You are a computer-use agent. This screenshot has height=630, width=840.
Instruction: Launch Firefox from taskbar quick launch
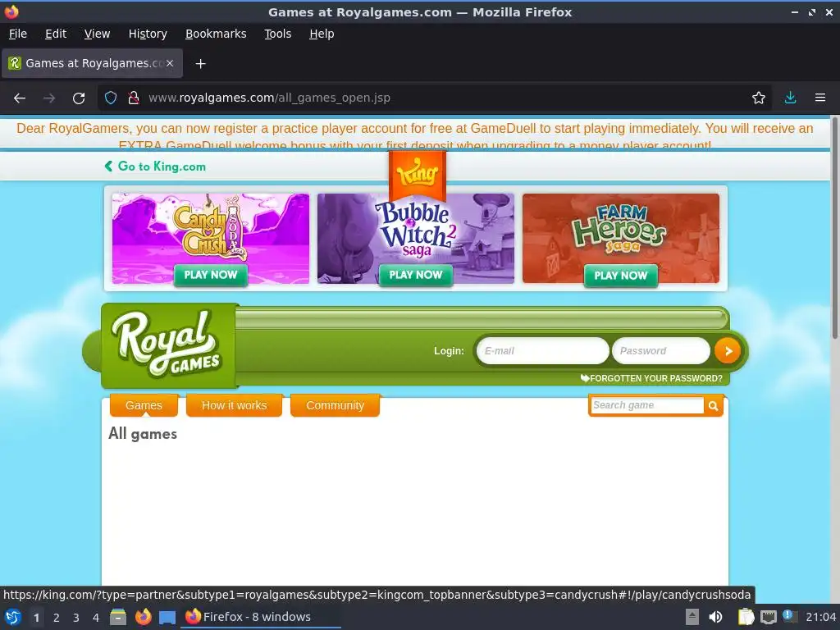tap(143, 617)
